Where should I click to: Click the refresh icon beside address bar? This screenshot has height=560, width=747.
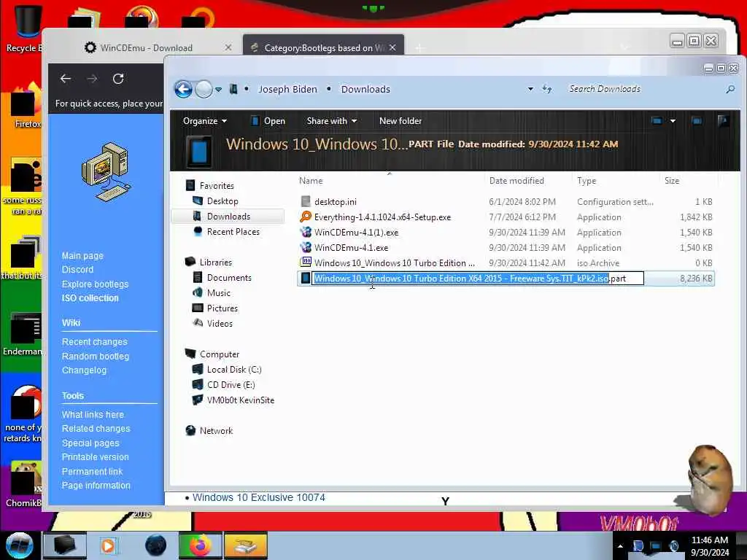point(547,89)
